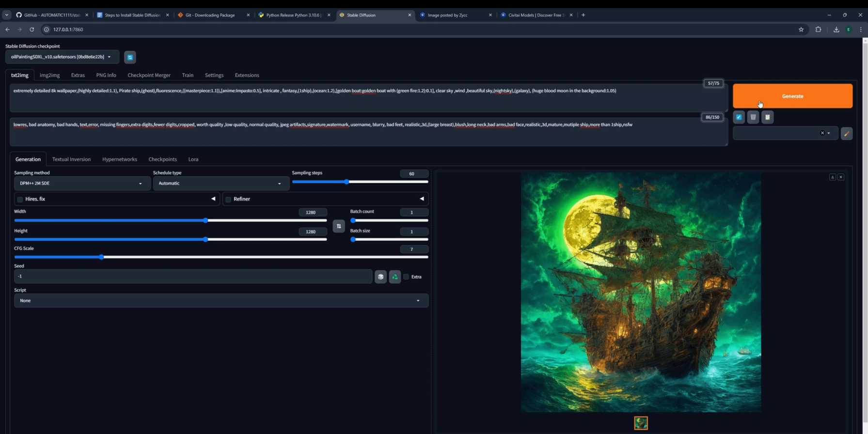Click into the positive prompt text box

tap(368, 98)
